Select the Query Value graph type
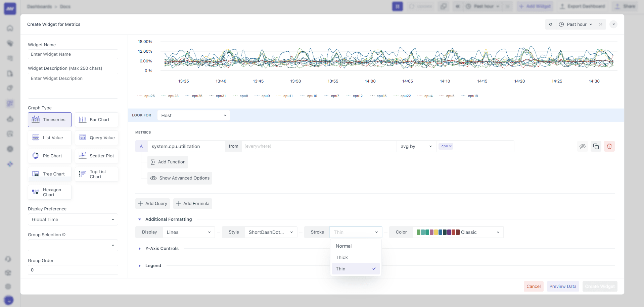 96,138
